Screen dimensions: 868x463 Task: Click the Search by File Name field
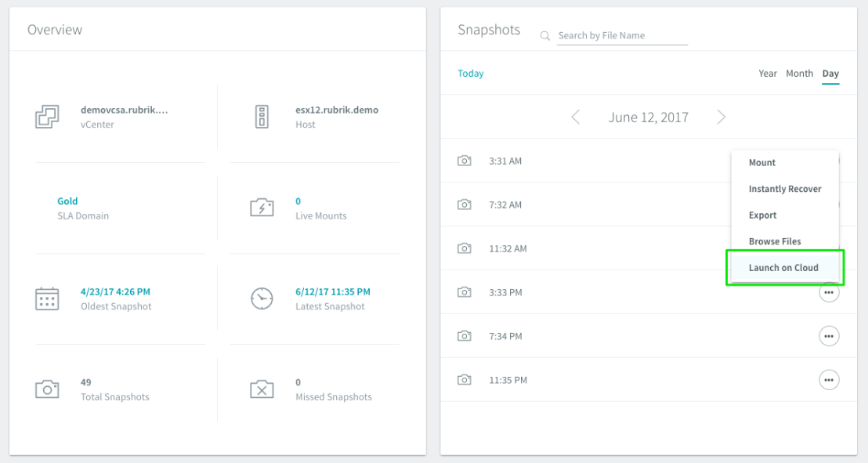622,35
